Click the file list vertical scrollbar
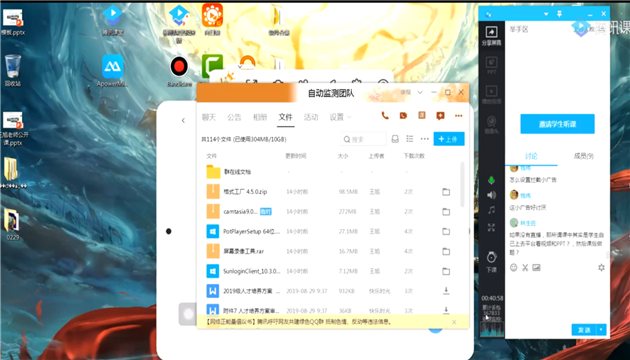Image resolution: width=630 pixels, height=360 pixels. coord(462,184)
